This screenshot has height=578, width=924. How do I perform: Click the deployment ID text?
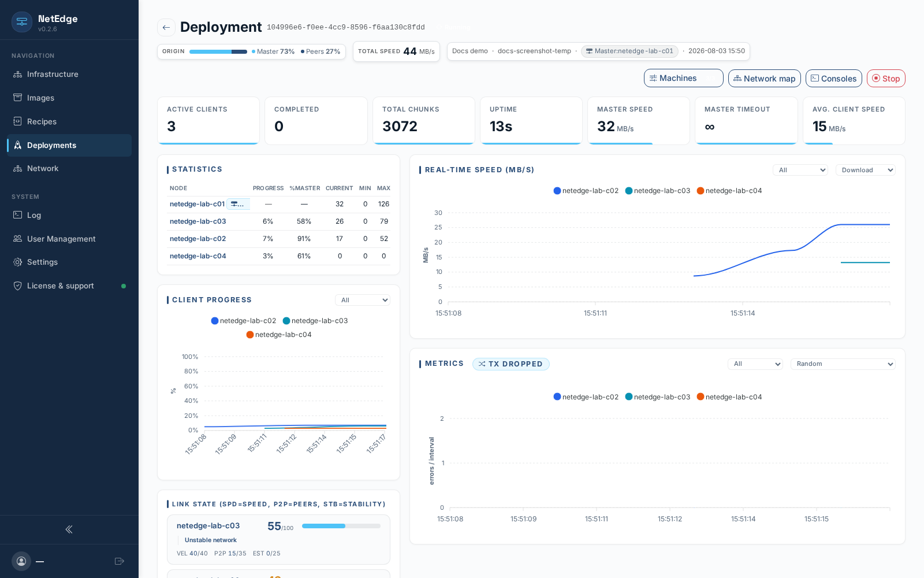pos(345,28)
